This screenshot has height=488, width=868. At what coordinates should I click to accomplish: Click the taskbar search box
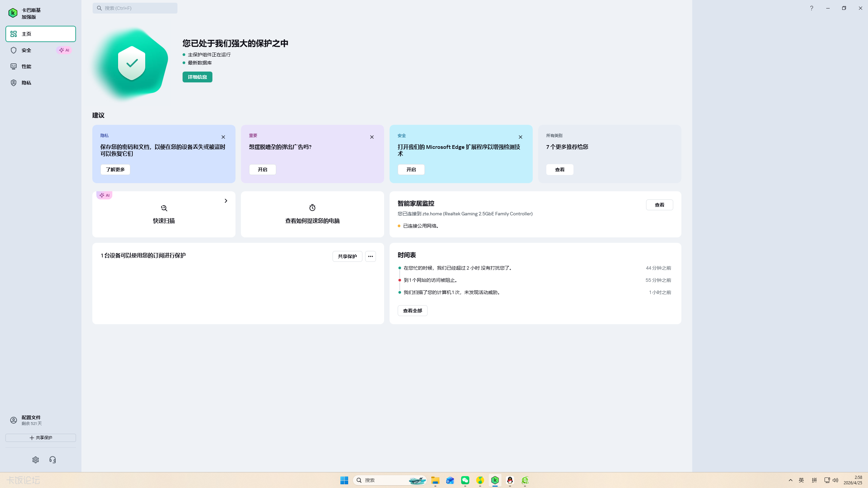click(x=390, y=480)
